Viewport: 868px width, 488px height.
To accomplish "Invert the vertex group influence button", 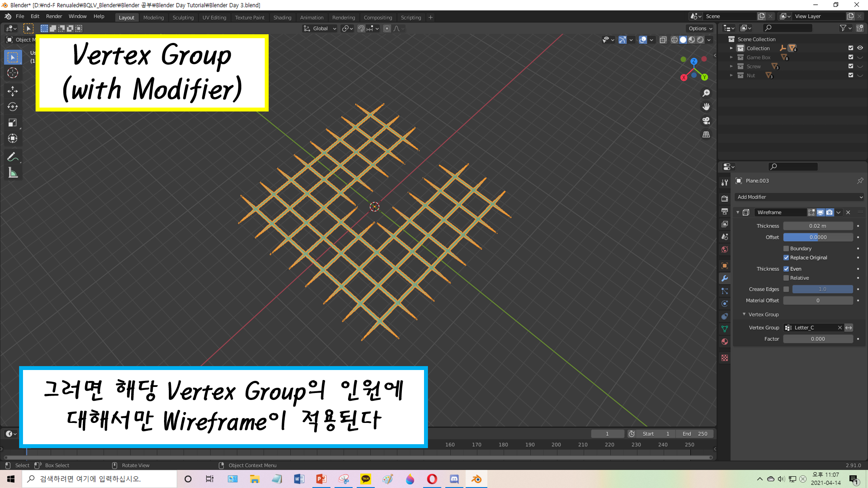I will pos(848,328).
